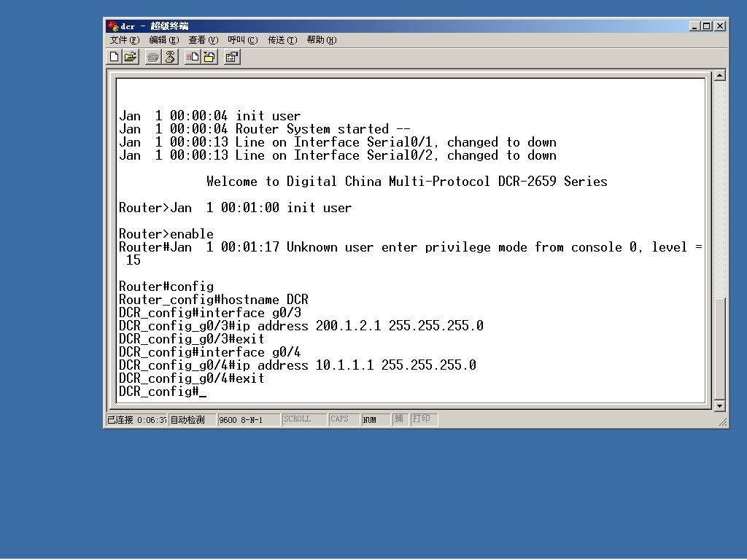The image size is (747, 560).
Task: Click the Open file toolbar icon
Action: click(131, 57)
